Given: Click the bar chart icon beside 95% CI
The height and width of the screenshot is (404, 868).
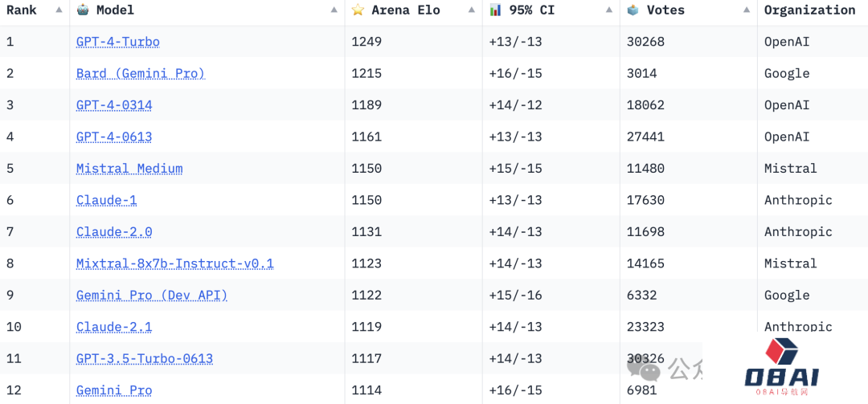Looking at the screenshot, I should click(x=496, y=10).
